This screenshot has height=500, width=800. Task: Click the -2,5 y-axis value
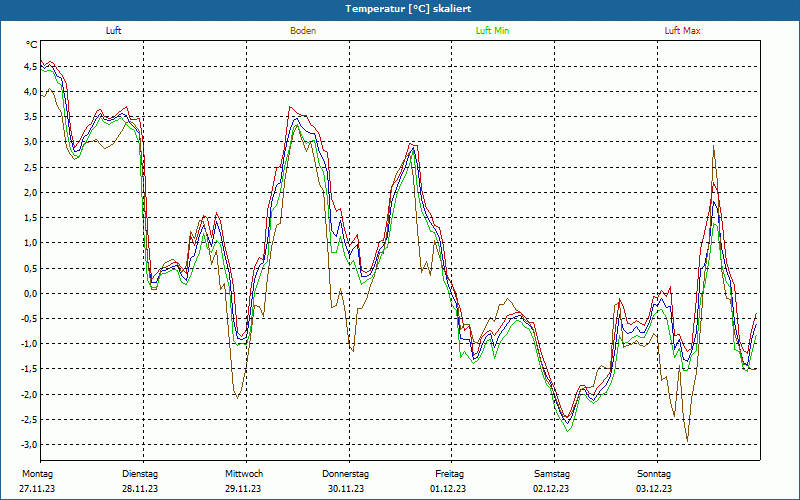[29, 419]
